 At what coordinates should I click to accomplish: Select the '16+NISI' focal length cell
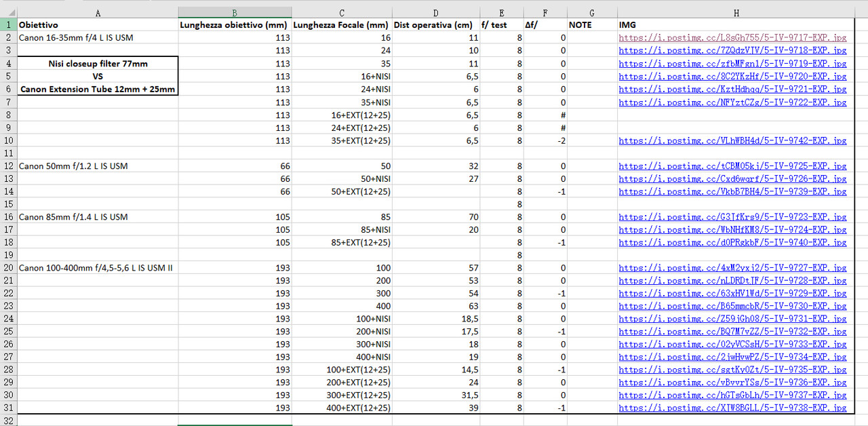click(x=342, y=77)
